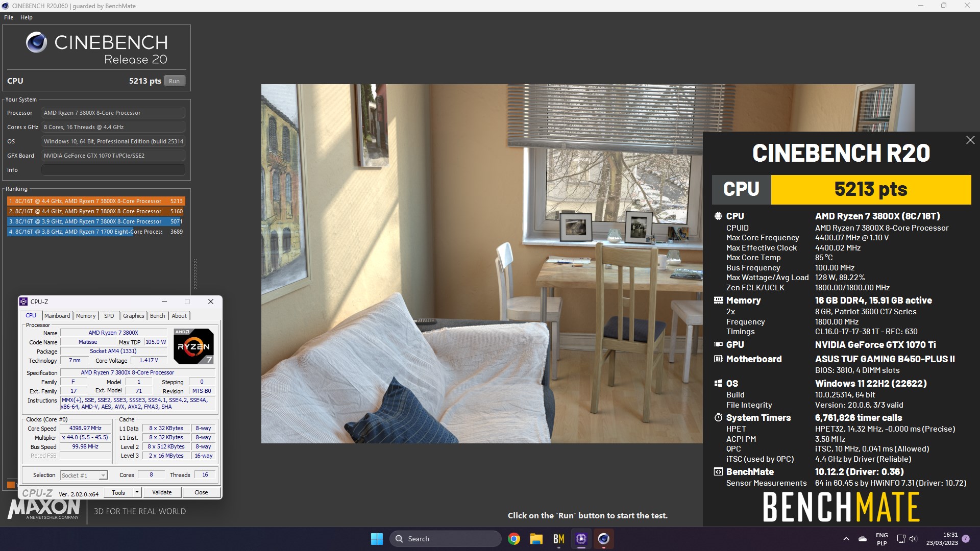This screenshot has width=980, height=551.
Task: Minimize the Cinebench window
Action: (921, 6)
